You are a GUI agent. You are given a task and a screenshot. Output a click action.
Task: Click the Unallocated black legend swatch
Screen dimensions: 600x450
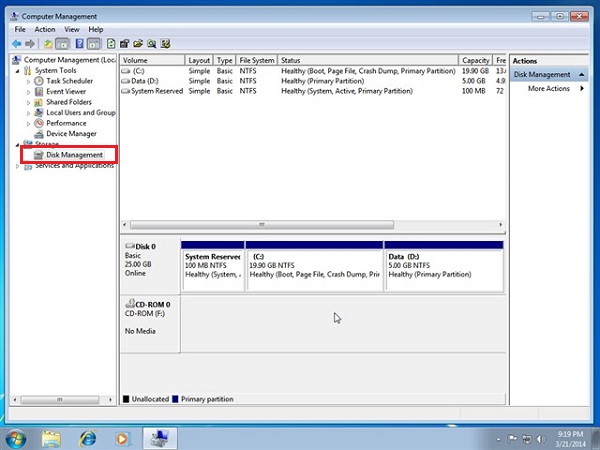tap(126, 399)
